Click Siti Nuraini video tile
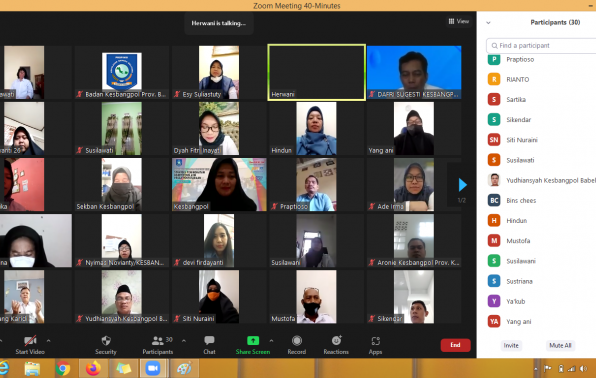Image resolution: width=596 pixels, height=378 pixels. coord(219,297)
